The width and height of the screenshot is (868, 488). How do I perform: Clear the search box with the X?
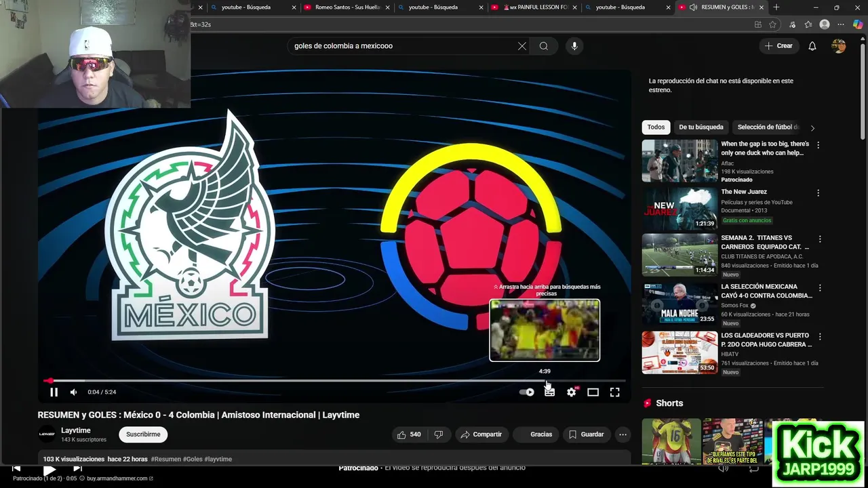point(521,46)
